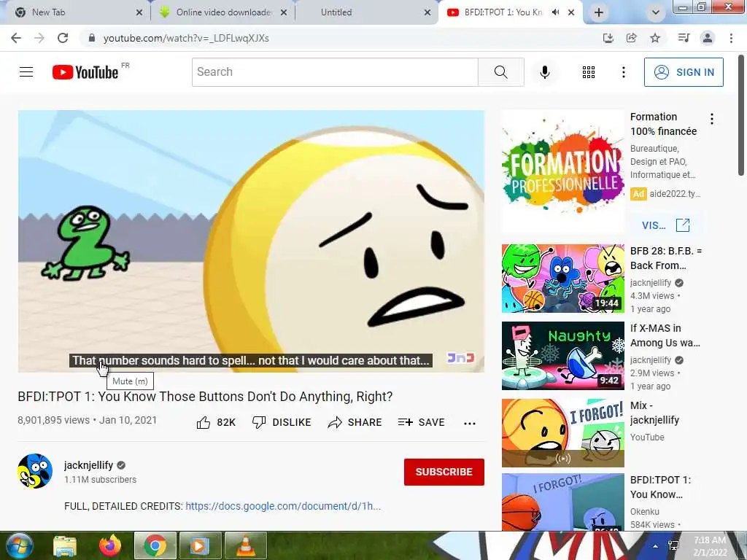Image resolution: width=747 pixels, height=560 pixels.
Task: Go back with the browser back arrow
Action: (x=16, y=38)
